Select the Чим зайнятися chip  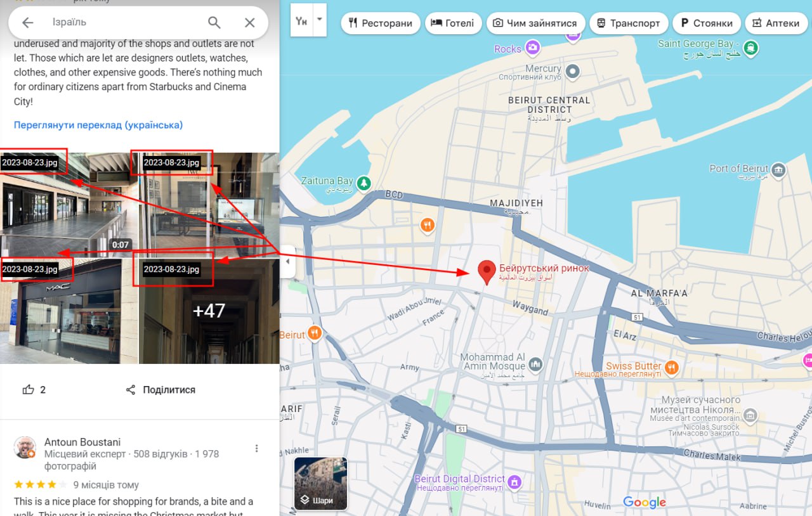tap(535, 23)
